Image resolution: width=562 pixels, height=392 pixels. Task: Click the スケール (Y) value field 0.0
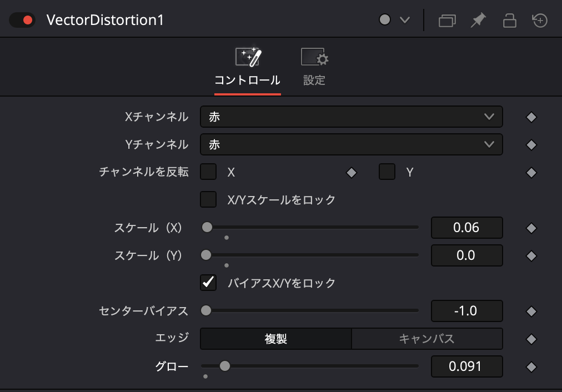(466, 255)
